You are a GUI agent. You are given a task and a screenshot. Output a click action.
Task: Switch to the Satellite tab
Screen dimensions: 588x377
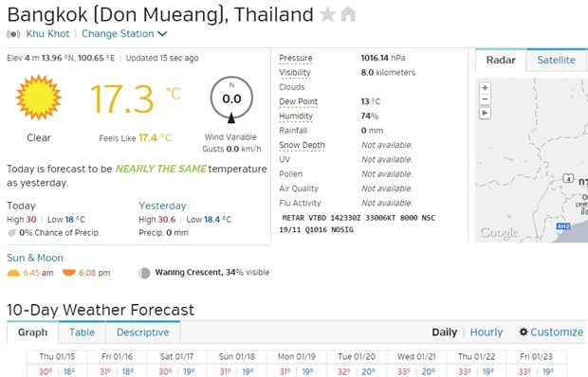556,60
